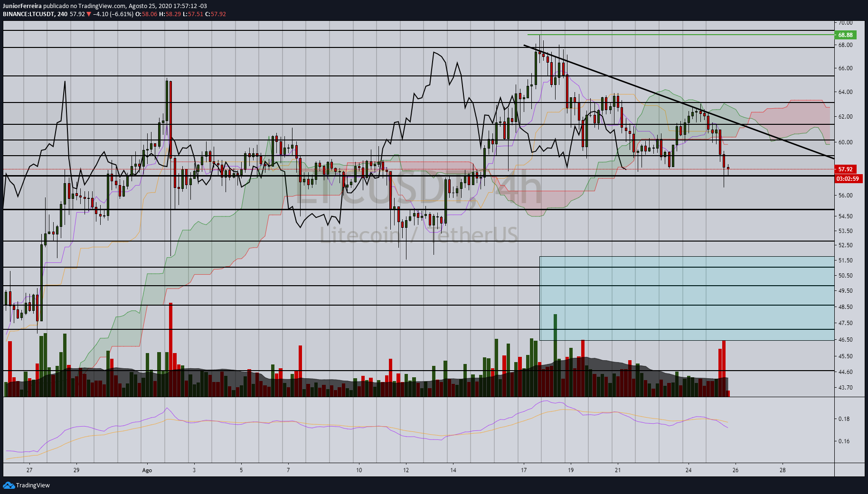
Task: Click the 44.60 price axis label
Action: 845,372
